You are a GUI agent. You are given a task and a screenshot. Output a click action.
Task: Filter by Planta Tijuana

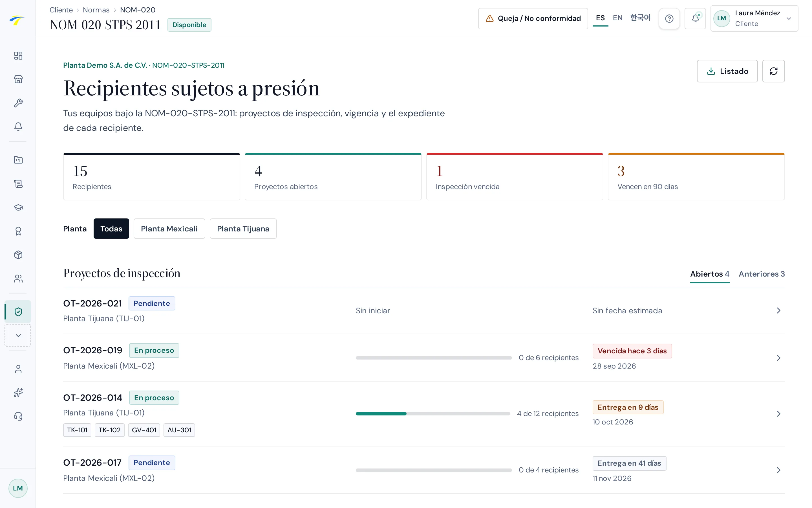coord(243,229)
